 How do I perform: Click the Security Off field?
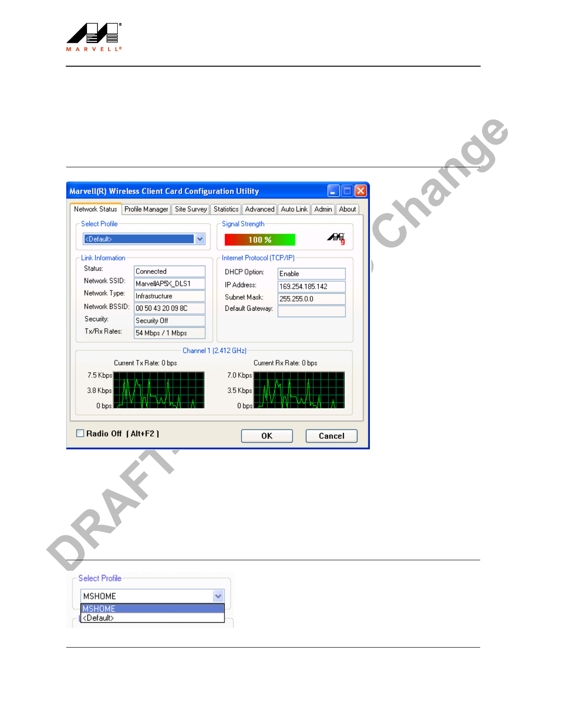click(170, 321)
